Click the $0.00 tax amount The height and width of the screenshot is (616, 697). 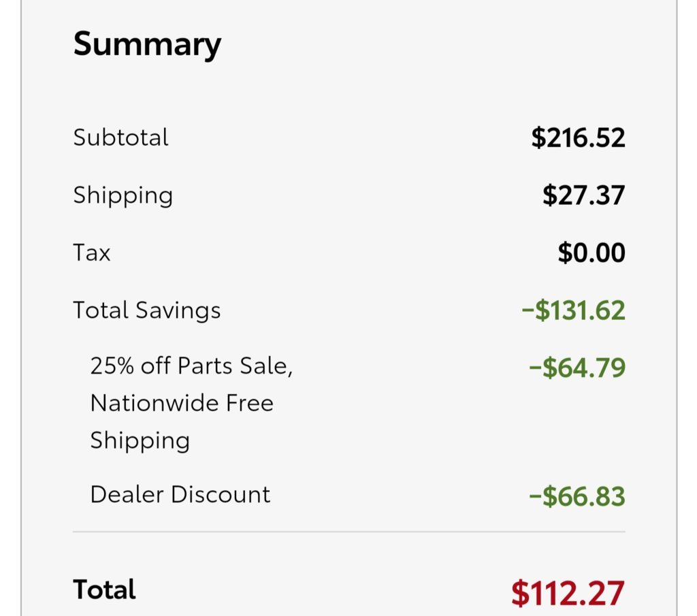click(591, 253)
